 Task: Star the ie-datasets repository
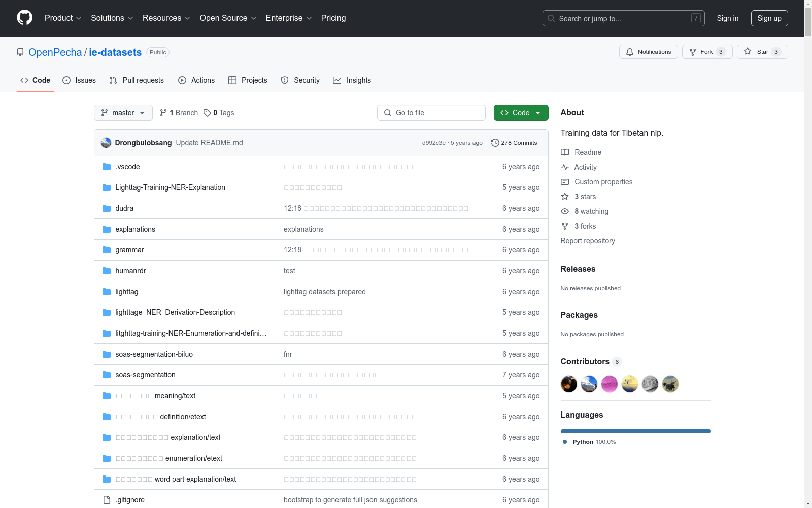point(762,52)
